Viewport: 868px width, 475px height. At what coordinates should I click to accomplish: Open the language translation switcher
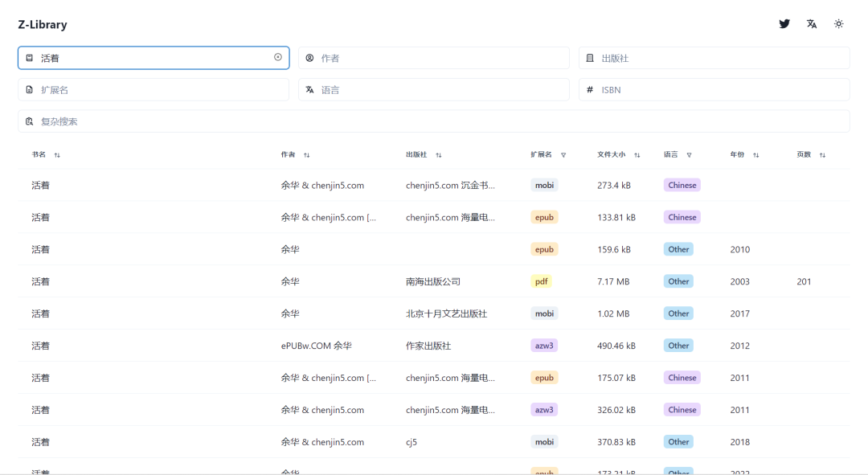tap(811, 23)
